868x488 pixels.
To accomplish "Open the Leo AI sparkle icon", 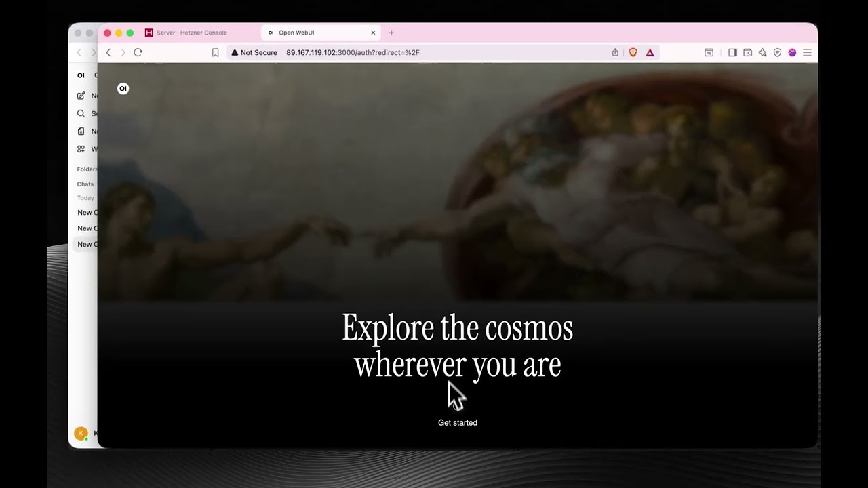I will pyautogui.click(x=762, y=52).
